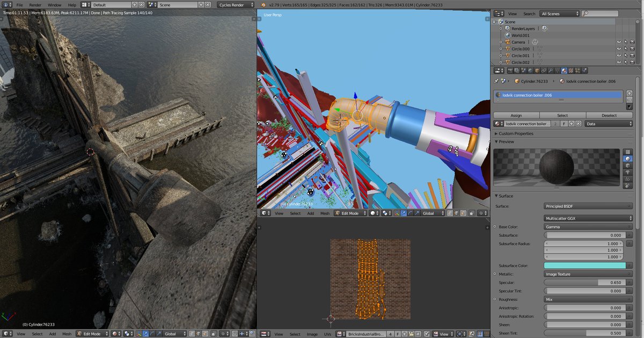Toggle Circle.002 selectability cursor icon
Viewport: 644px width, 338px height.
[626, 62]
